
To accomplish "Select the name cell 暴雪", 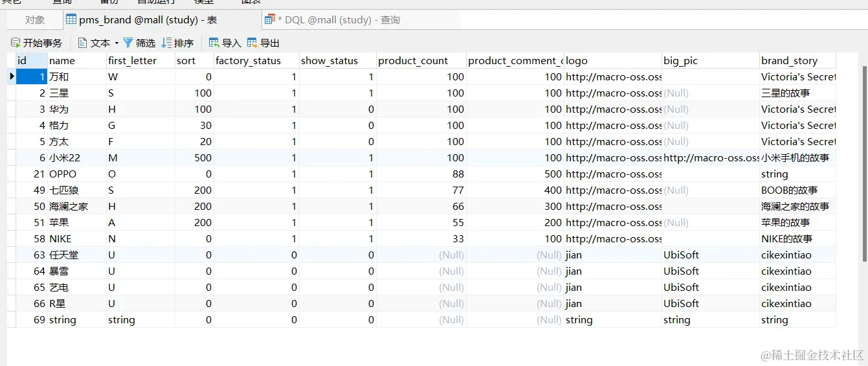I will (x=77, y=271).
